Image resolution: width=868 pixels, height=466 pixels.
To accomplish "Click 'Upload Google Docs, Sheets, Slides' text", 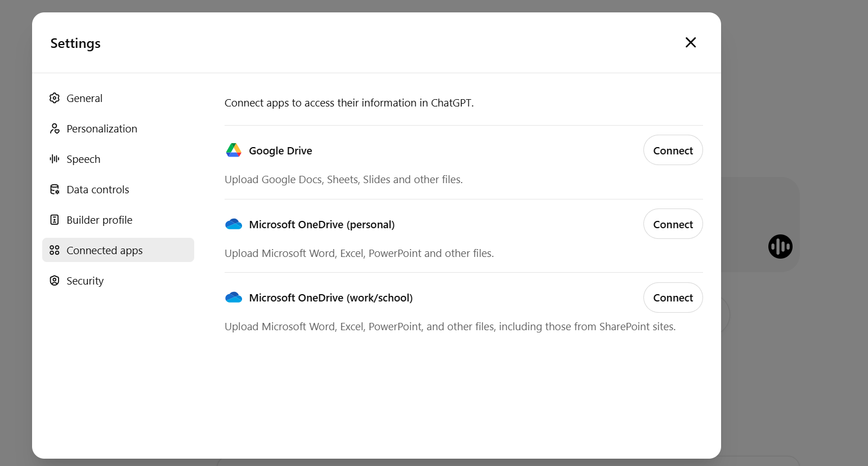I will coord(343,179).
